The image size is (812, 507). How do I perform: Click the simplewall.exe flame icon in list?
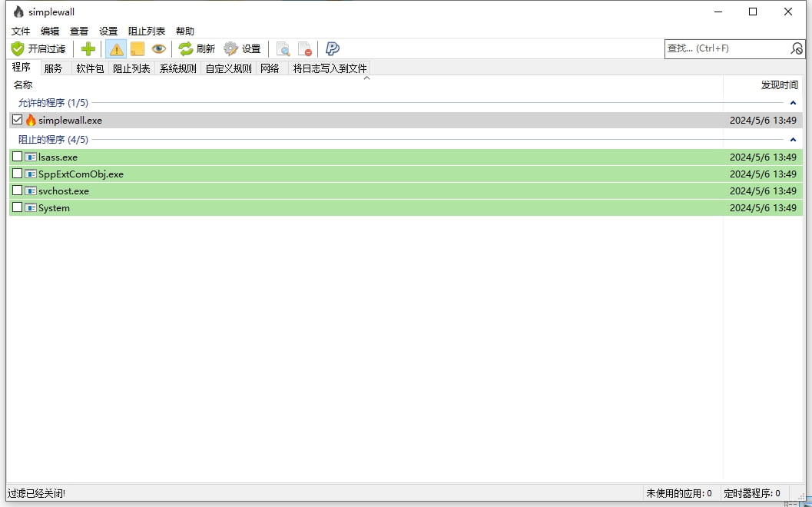(31, 120)
